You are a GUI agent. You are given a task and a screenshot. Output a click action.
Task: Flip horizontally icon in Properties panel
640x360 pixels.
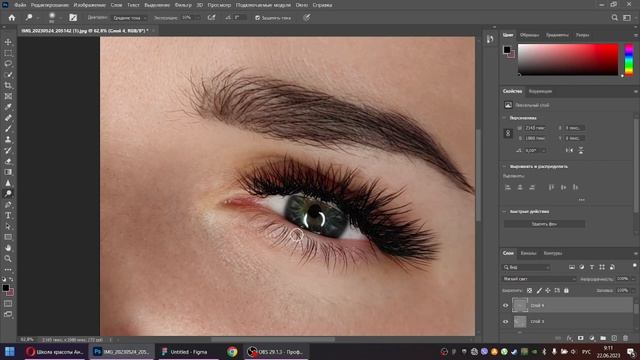[x=569, y=150]
